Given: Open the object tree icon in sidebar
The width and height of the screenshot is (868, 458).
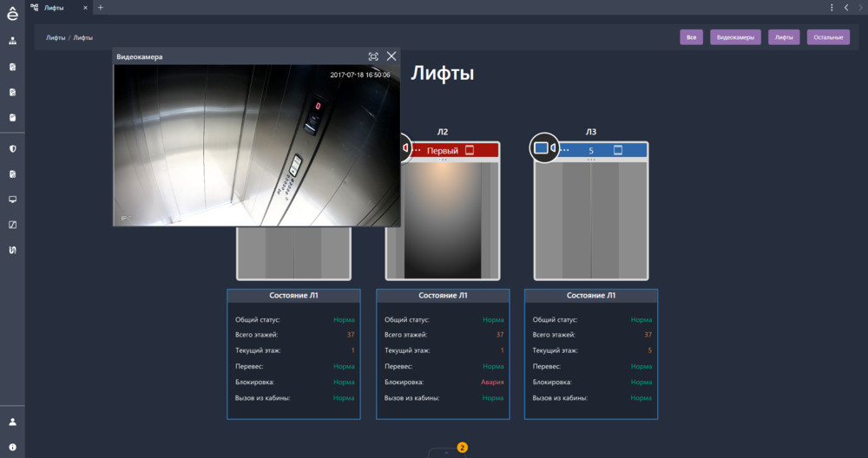Looking at the screenshot, I should (x=12, y=41).
